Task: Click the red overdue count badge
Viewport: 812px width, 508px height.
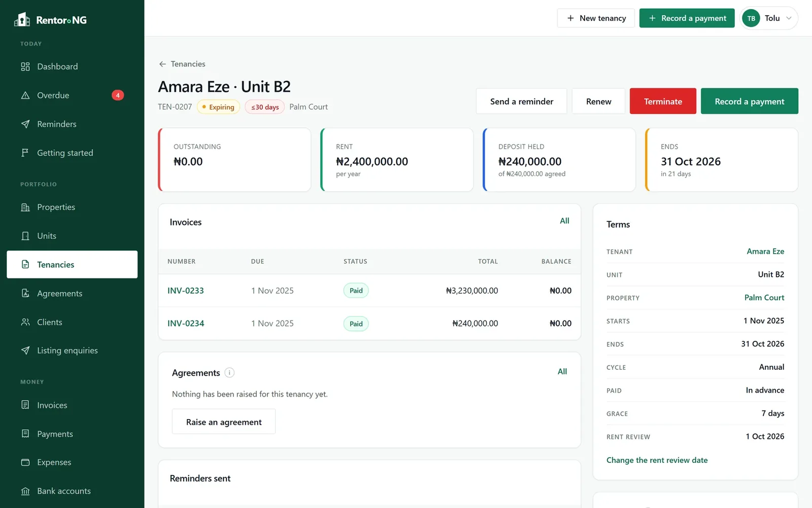Action: (118, 96)
